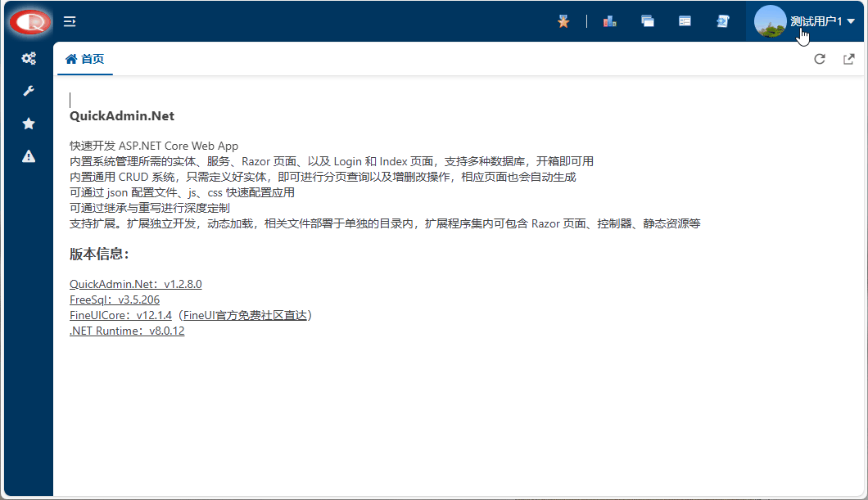Image resolution: width=868 pixels, height=500 pixels.
Task: Click the line starting '内置系统管理所需的实体'
Action: [x=332, y=161]
